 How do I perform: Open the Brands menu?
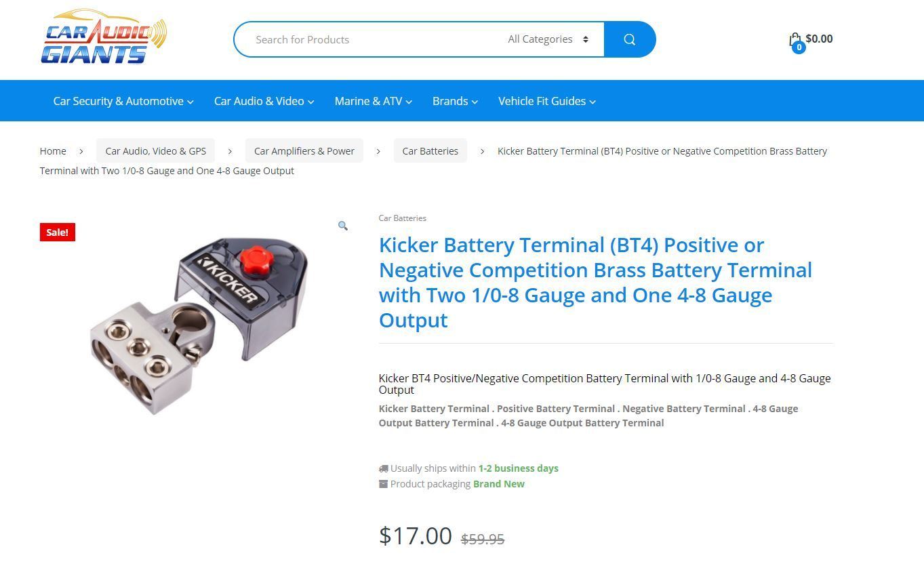(450, 100)
